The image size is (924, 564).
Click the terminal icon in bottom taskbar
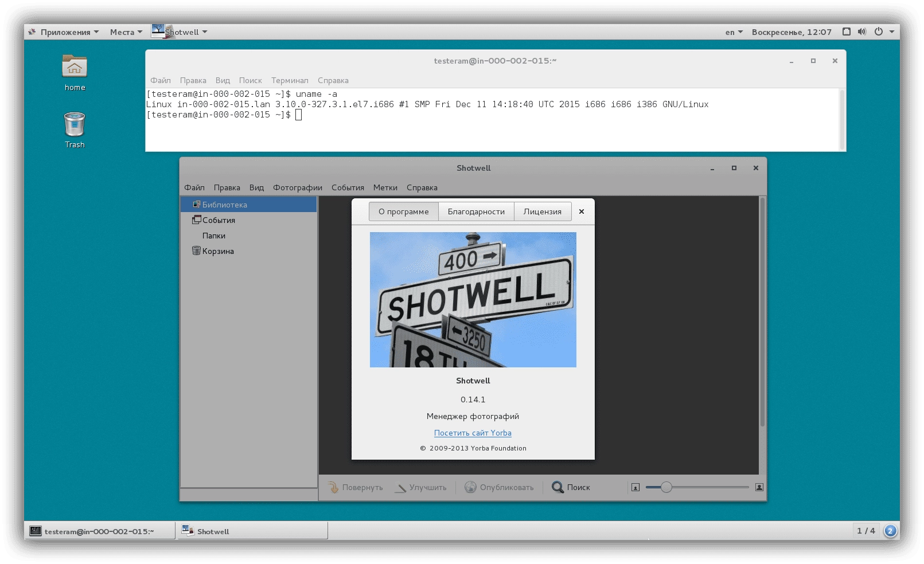point(36,531)
